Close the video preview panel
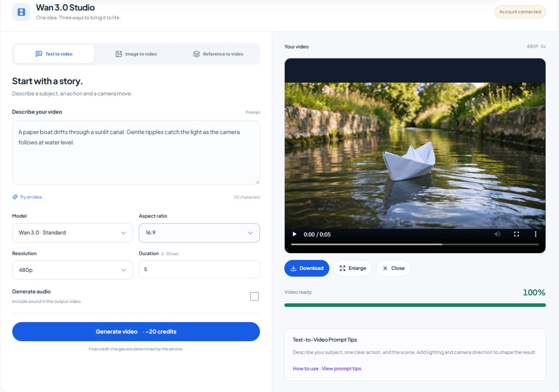 (x=393, y=269)
